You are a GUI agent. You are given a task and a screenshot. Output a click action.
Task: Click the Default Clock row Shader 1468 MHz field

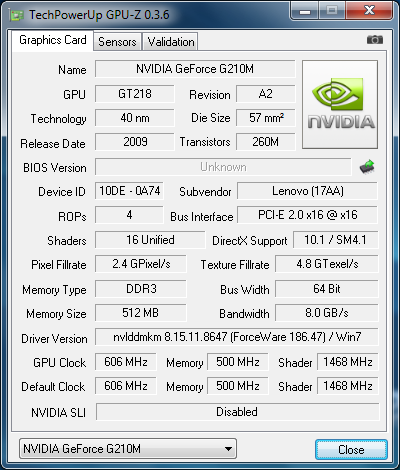pos(348,386)
